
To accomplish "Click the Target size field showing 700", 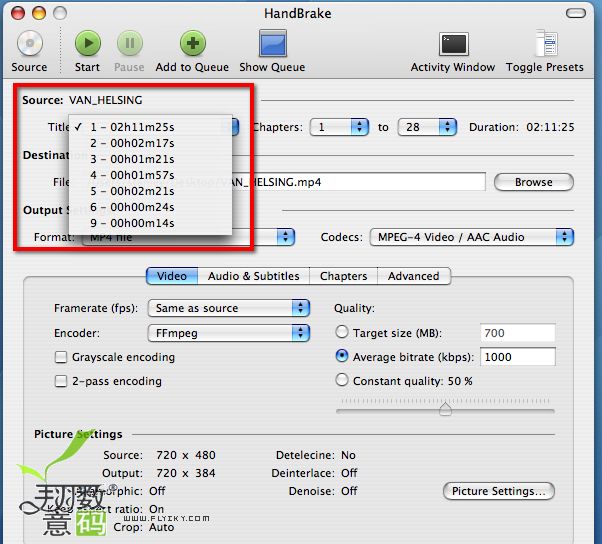I will click(518, 333).
